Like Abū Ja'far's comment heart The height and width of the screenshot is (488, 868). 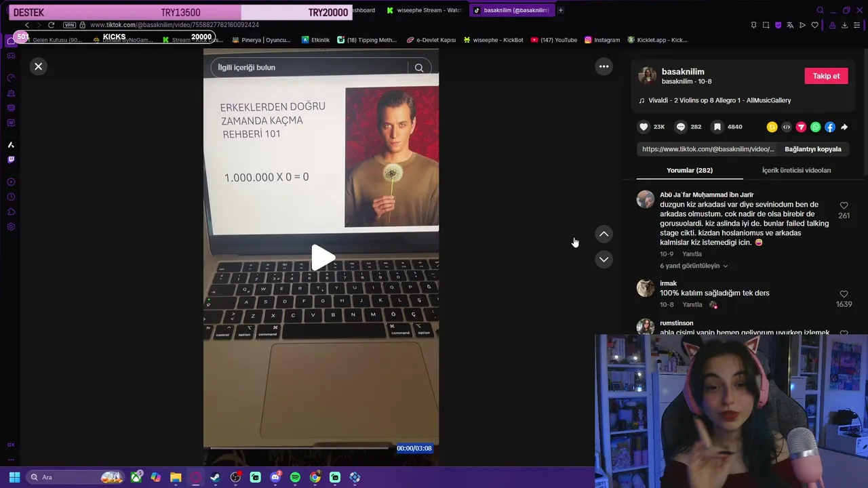tap(844, 205)
